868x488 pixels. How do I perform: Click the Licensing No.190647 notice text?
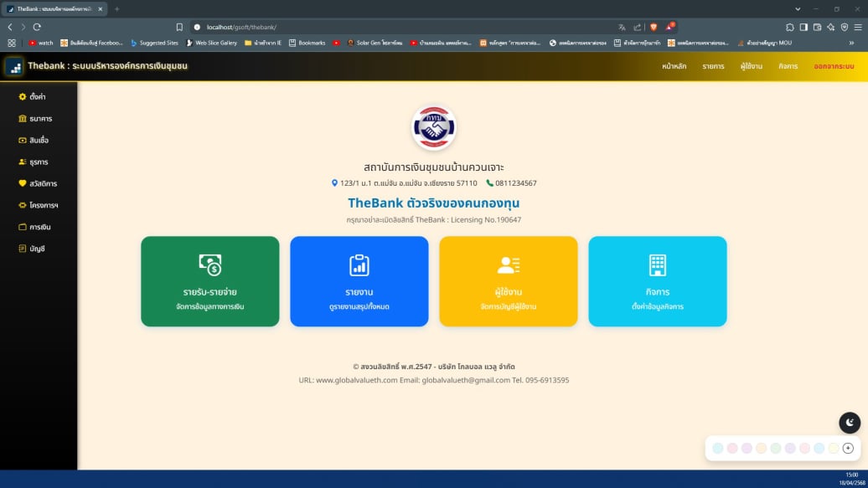tap(433, 219)
